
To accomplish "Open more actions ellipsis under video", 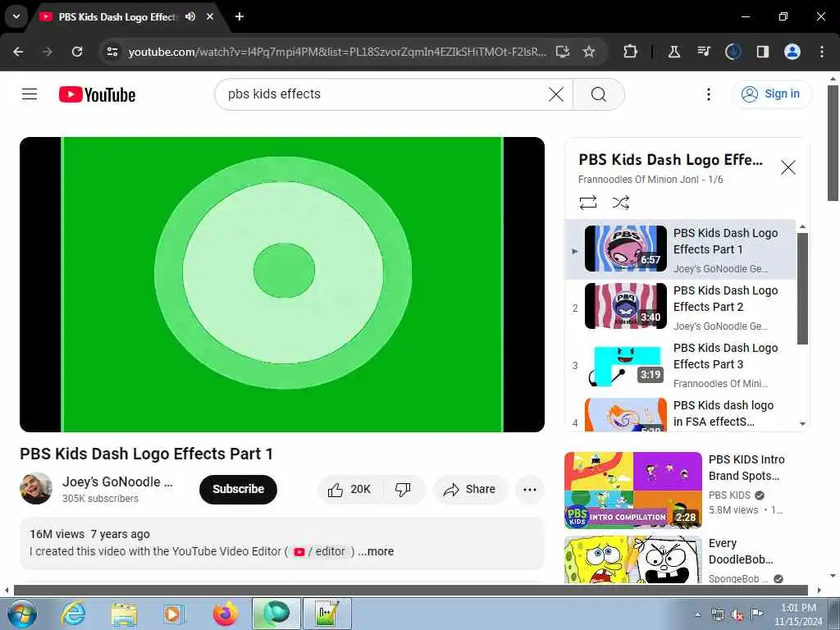I will [x=529, y=489].
